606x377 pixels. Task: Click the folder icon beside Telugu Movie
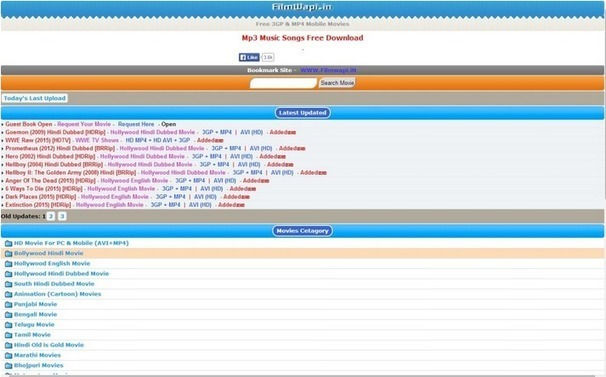click(9, 325)
